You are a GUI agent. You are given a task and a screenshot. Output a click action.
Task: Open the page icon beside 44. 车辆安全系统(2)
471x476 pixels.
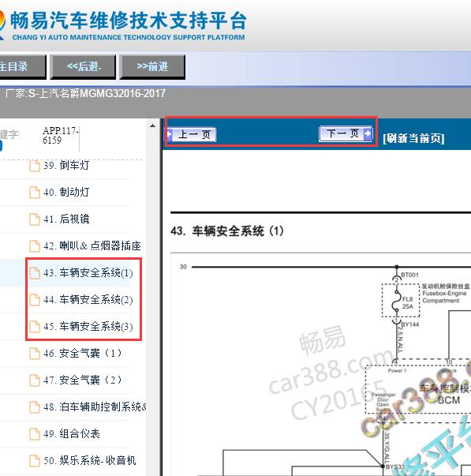click(x=35, y=300)
